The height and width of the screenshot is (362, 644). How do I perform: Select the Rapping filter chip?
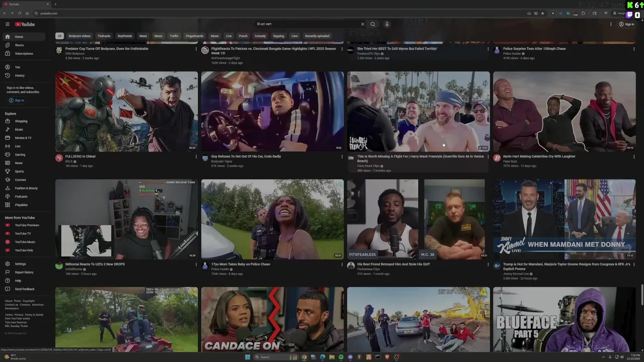coord(278,36)
